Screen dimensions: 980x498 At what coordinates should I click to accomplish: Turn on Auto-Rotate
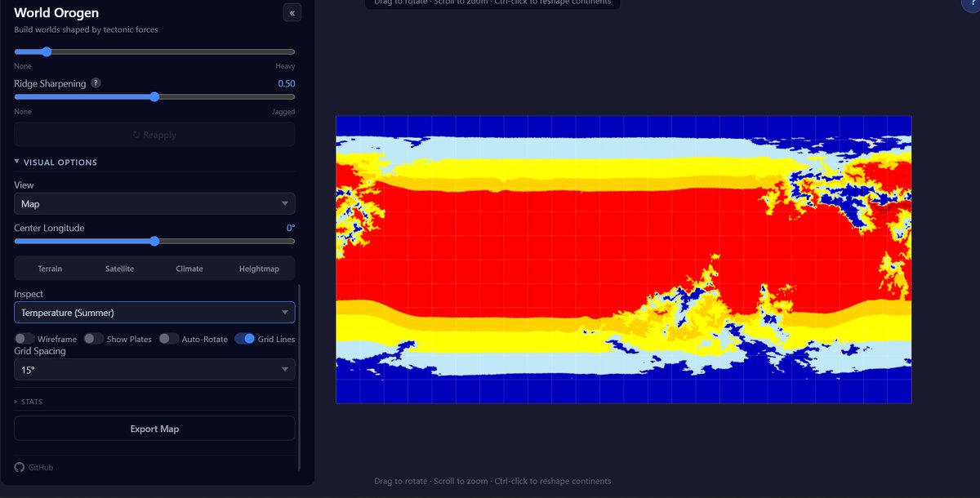(169, 339)
